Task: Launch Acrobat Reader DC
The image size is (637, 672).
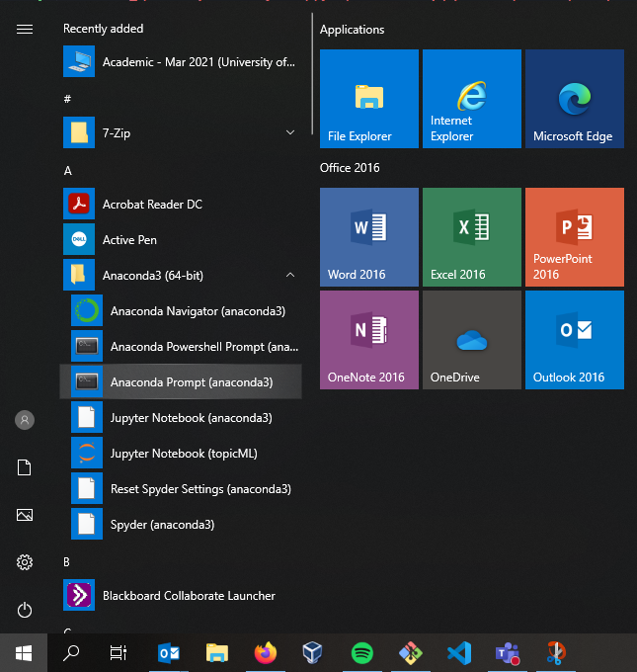Action: pos(181,204)
